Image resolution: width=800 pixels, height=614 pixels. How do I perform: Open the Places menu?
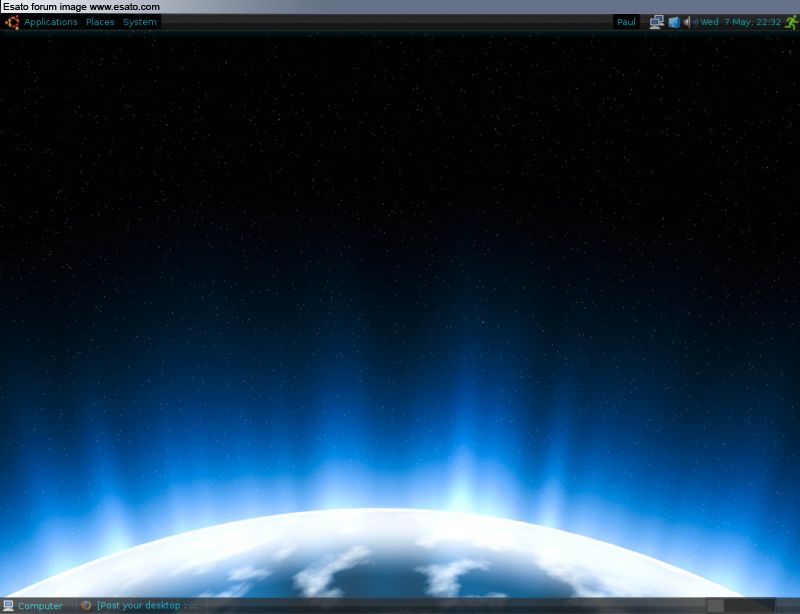pos(100,22)
